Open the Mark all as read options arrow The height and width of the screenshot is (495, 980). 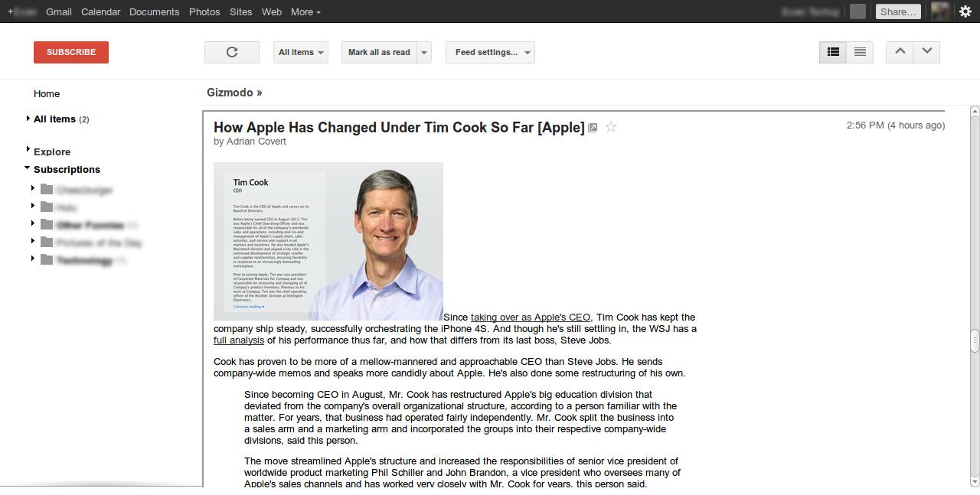[423, 52]
